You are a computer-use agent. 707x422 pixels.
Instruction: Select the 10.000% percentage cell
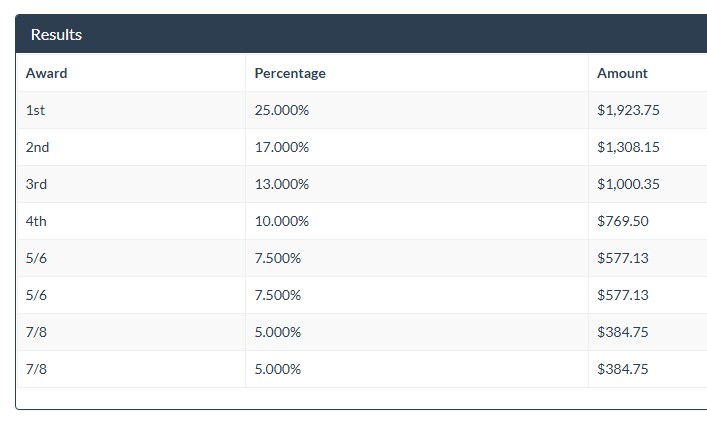pos(282,221)
